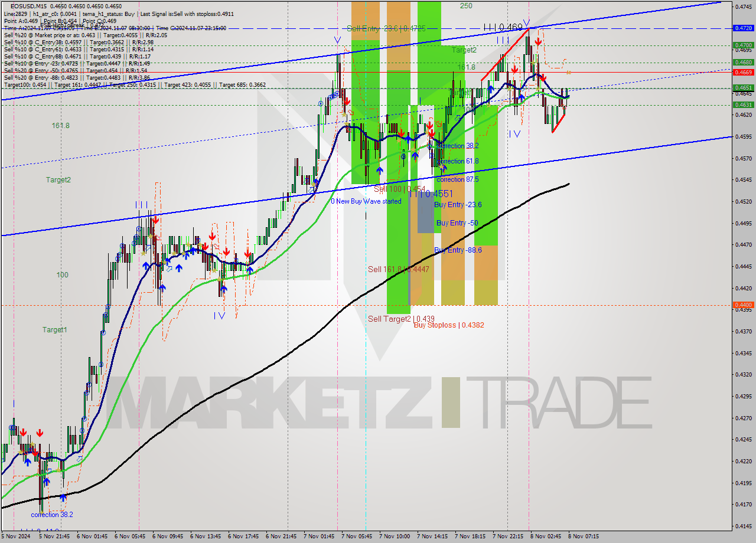Select the red 0.4669 price tag

click(742, 72)
